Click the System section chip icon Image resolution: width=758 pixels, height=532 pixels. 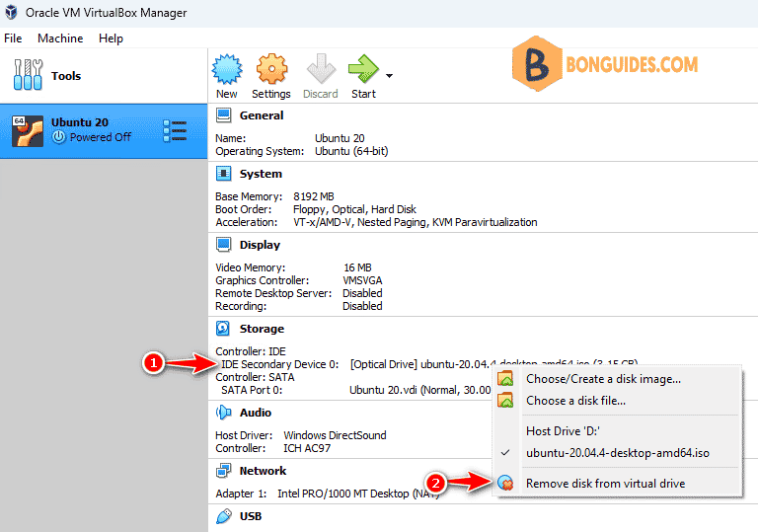[x=223, y=173]
